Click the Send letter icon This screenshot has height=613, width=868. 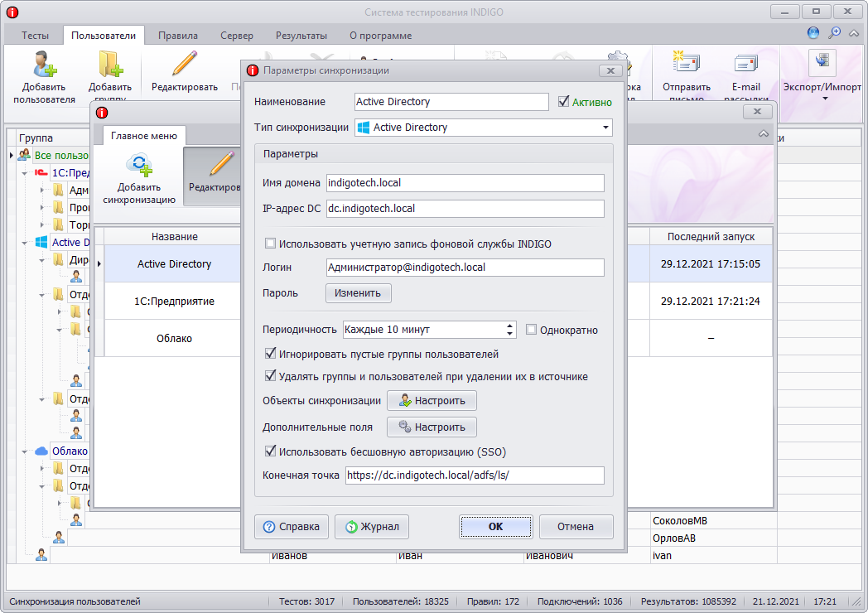point(687,62)
